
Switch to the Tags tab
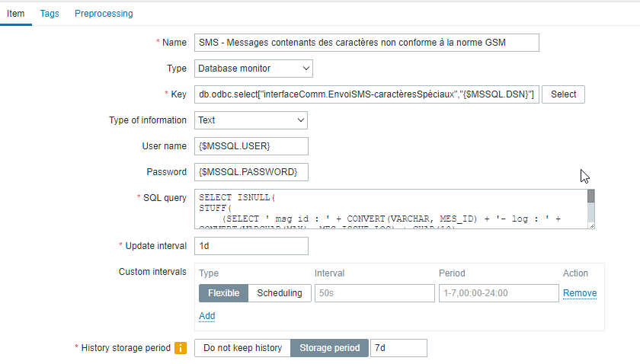[50, 14]
